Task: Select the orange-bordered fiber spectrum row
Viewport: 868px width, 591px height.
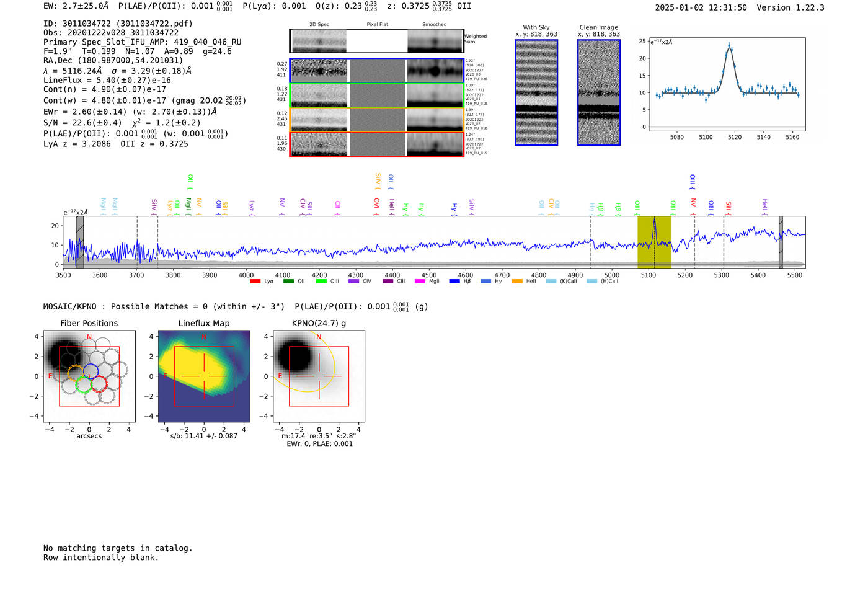Action: (376, 120)
